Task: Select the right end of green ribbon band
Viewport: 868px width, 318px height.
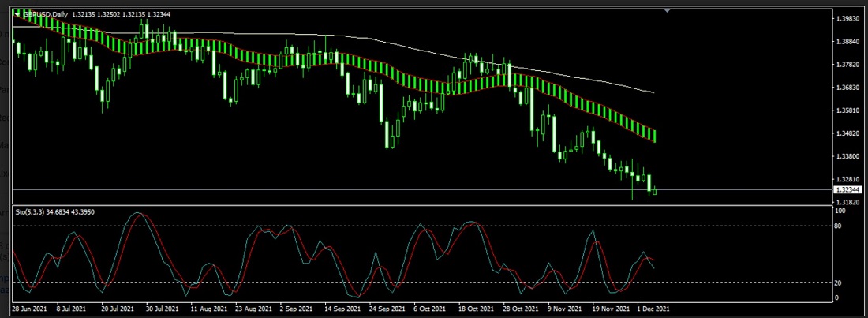Action: pos(654,136)
